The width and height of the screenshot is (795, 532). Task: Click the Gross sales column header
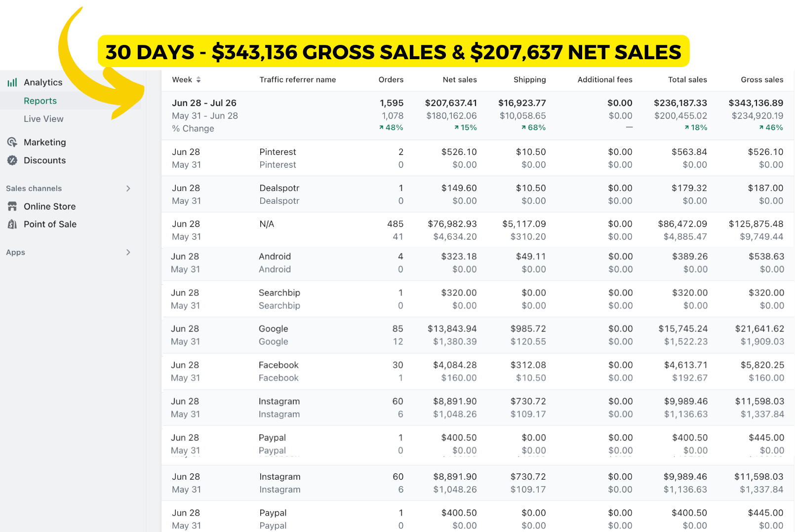761,79
